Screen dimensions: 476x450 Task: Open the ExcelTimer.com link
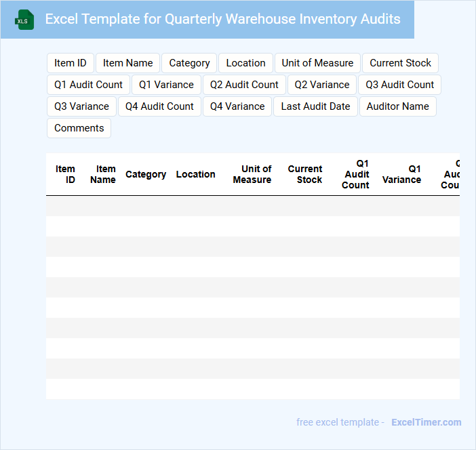426,422
